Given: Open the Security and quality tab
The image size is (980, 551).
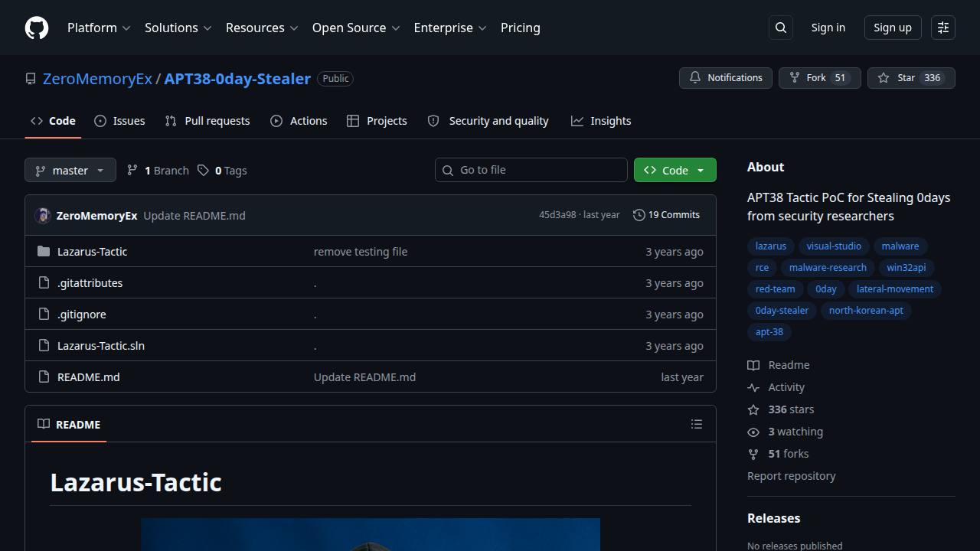Looking at the screenshot, I should click(x=488, y=121).
